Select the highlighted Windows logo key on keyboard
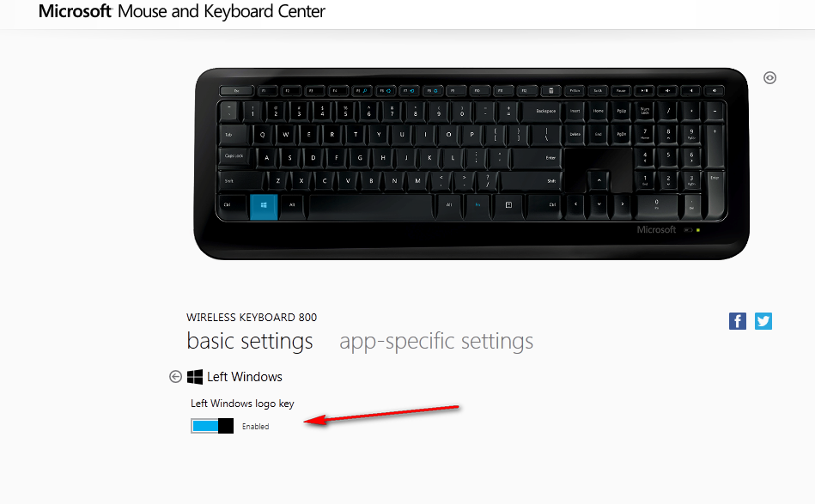Viewport: 815px width, 504px height. click(x=264, y=206)
